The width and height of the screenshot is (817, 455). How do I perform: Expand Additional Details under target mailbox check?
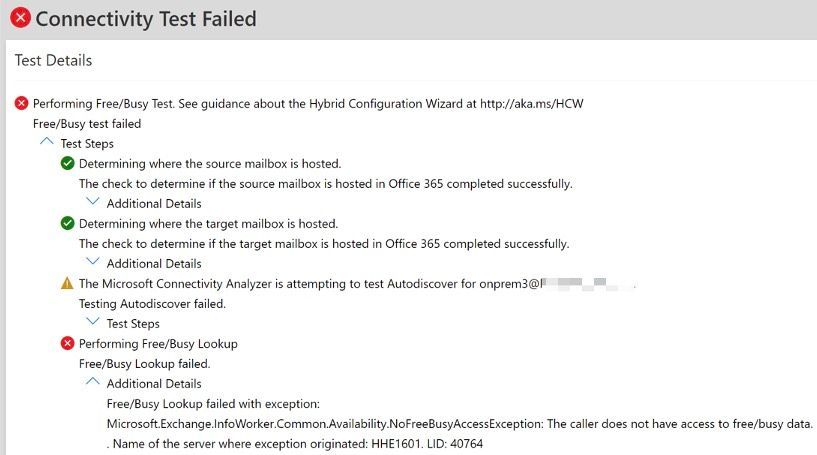(x=93, y=263)
